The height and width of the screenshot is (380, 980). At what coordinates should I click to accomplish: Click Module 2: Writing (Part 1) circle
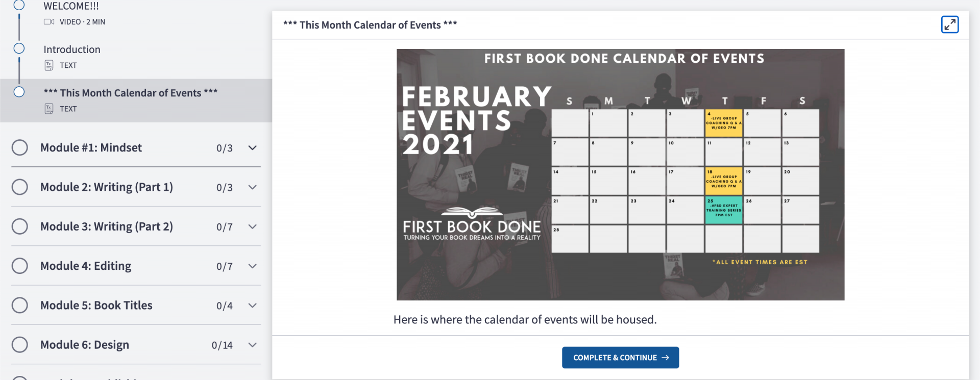tap(20, 187)
